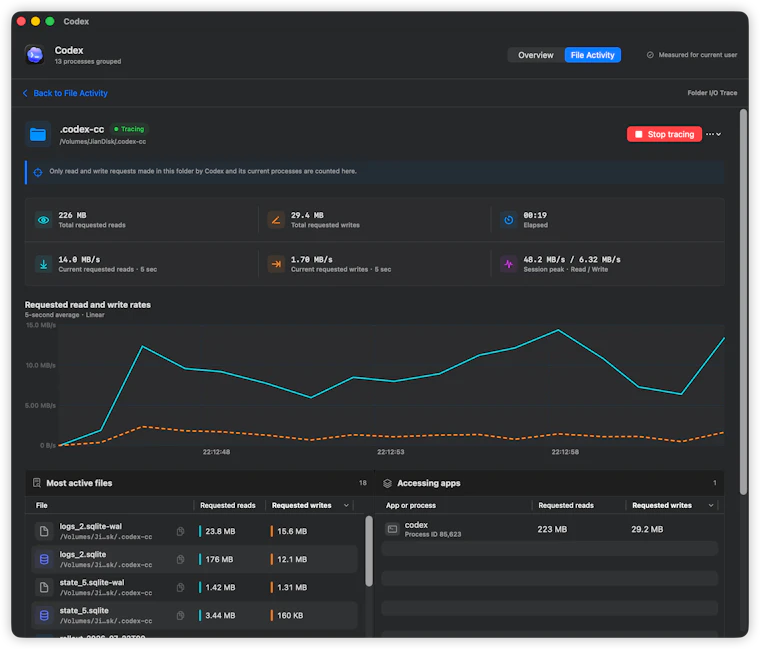Toggle sort on Accessing apps Requested writes
The width and height of the screenshot is (760, 649).
pyautogui.click(x=672, y=506)
